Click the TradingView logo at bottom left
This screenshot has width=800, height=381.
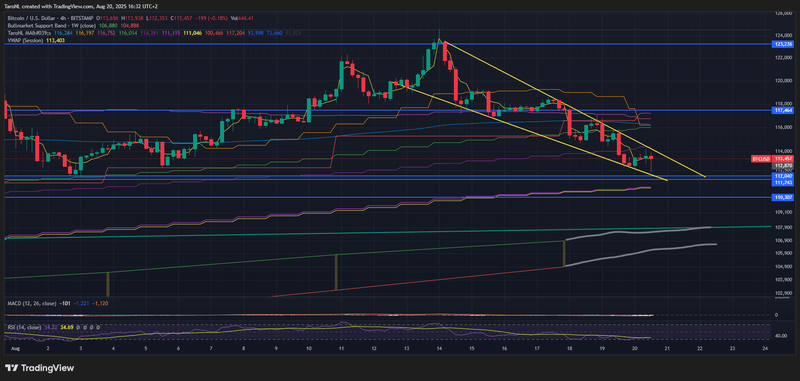pos(39,368)
